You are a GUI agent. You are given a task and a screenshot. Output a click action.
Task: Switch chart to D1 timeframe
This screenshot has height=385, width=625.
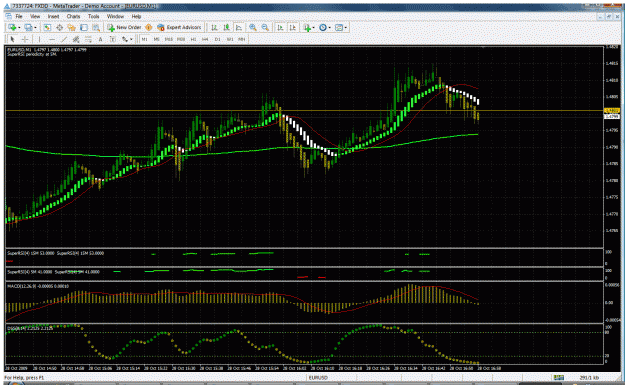coord(218,39)
